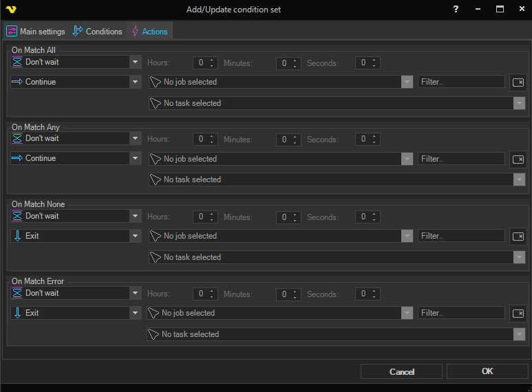Expand On Match Any job selection dropdown
532x392 pixels.
[407, 159]
